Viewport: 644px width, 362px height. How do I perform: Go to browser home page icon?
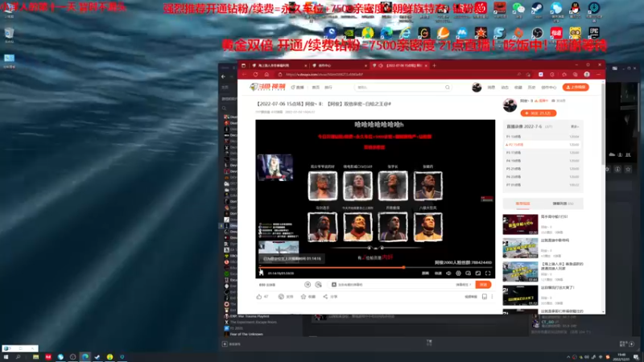[x=266, y=74]
